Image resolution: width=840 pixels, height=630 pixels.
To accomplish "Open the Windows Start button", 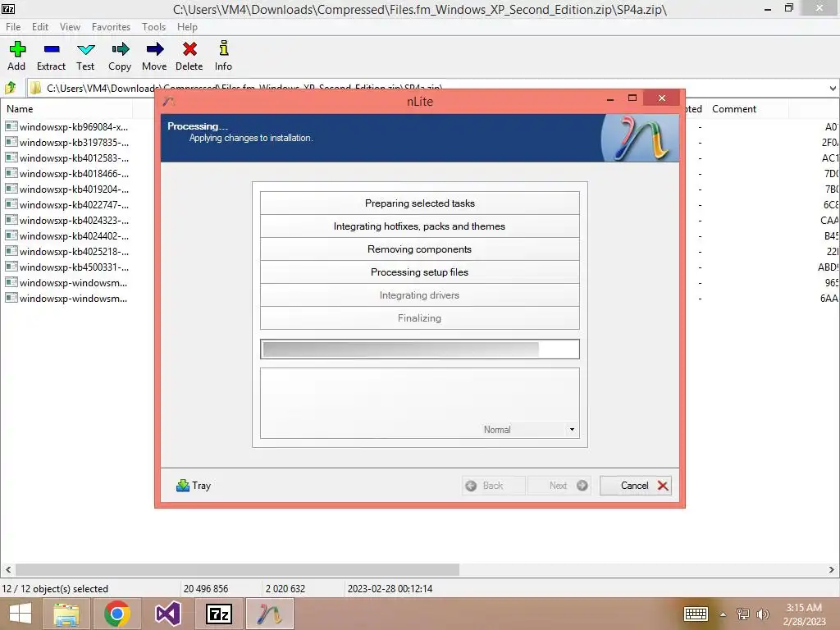I will point(21,614).
